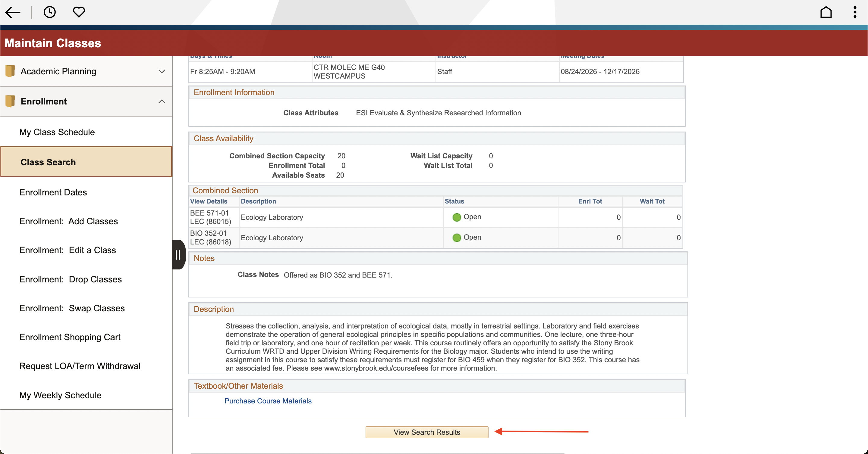The image size is (868, 454).
Task: Click the Notes section header
Action: 204,258
